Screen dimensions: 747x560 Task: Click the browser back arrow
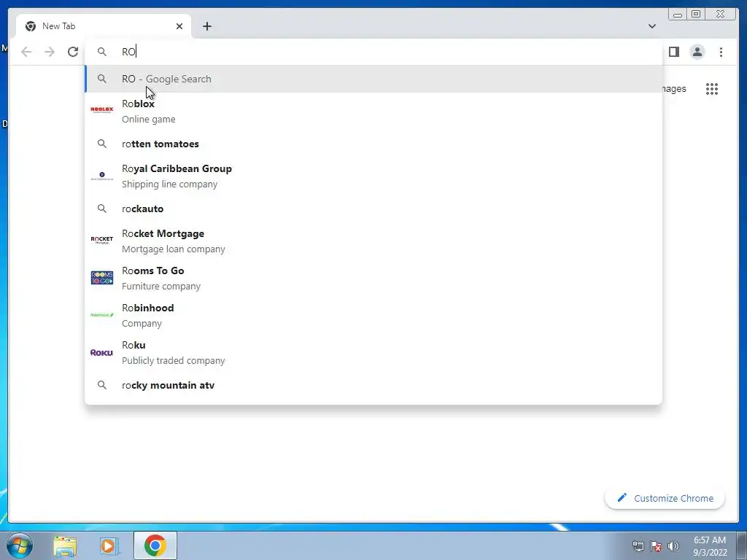(26, 52)
